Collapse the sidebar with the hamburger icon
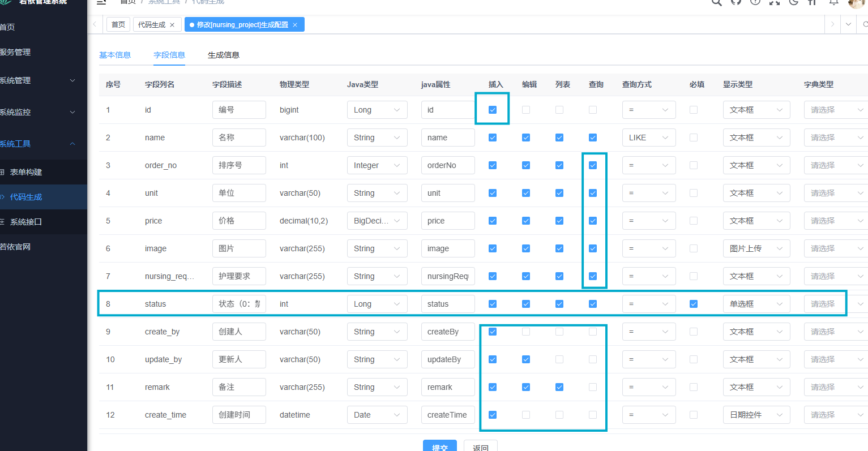The height and width of the screenshot is (451, 868). (x=101, y=2)
